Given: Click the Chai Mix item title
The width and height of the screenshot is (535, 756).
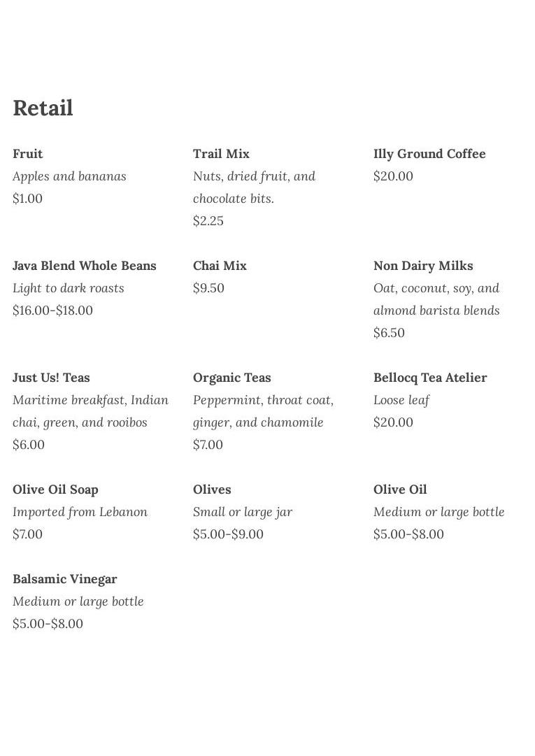Looking at the screenshot, I should pos(220,266).
